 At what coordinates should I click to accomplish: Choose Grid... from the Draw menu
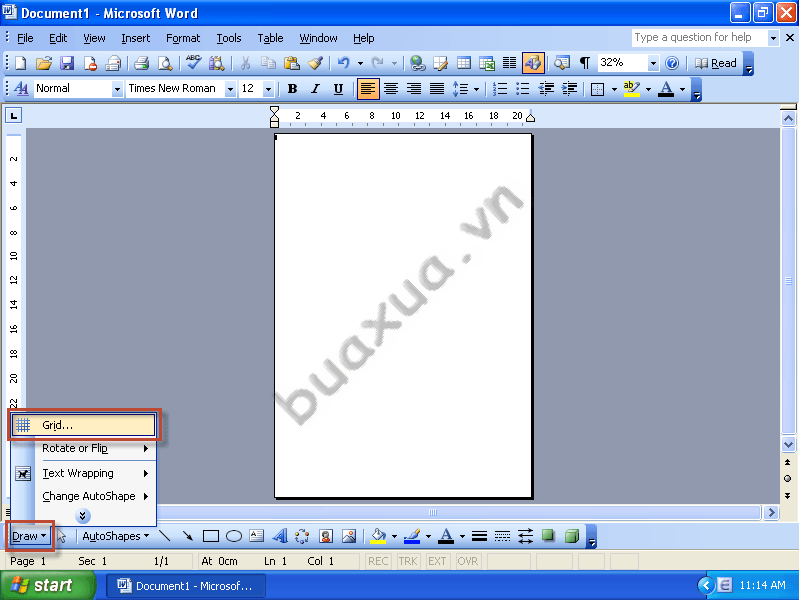pyautogui.click(x=84, y=425)
